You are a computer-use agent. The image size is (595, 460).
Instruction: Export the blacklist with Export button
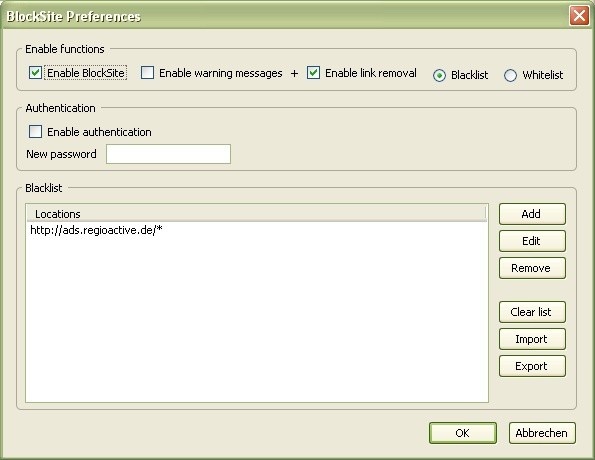pos(532,366)
